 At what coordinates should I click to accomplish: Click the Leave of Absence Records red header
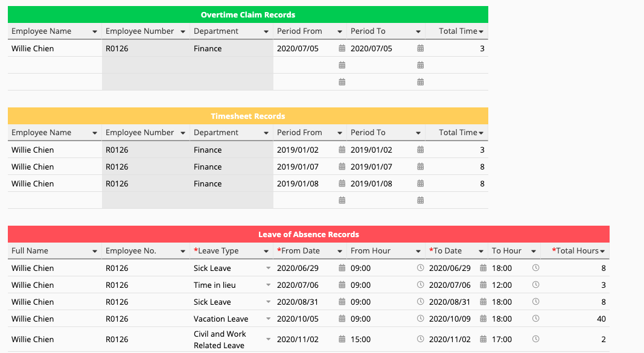tap(308, 234)
